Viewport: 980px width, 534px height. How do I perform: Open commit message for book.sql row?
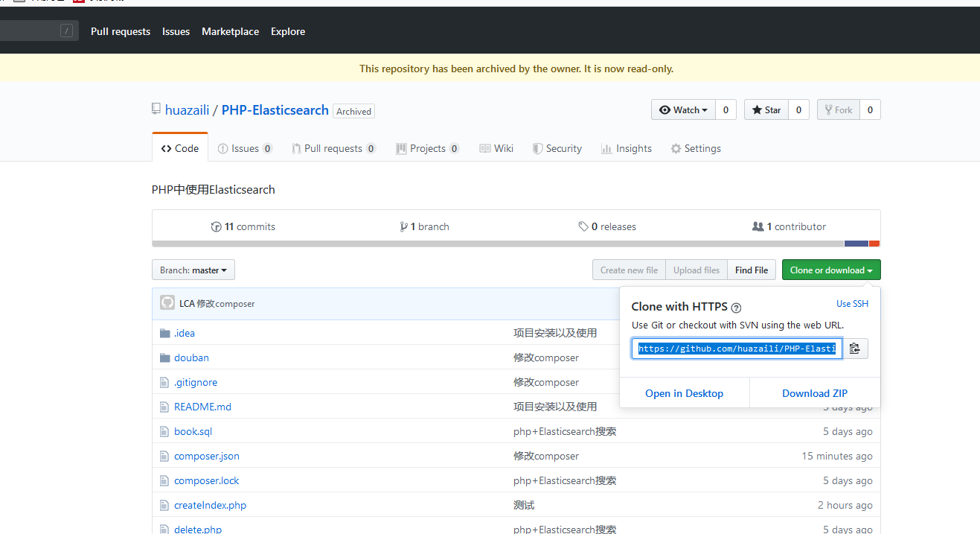(x=565, y=431)
